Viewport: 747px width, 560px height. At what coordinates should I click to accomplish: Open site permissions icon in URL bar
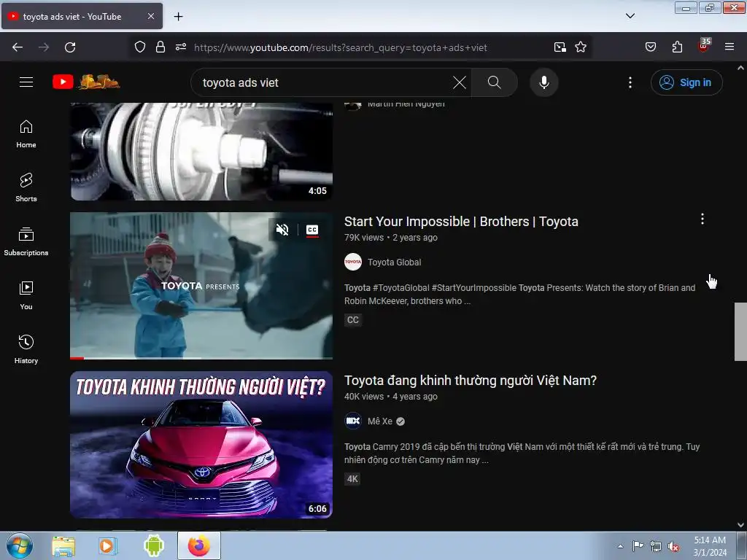pos(181,47)
